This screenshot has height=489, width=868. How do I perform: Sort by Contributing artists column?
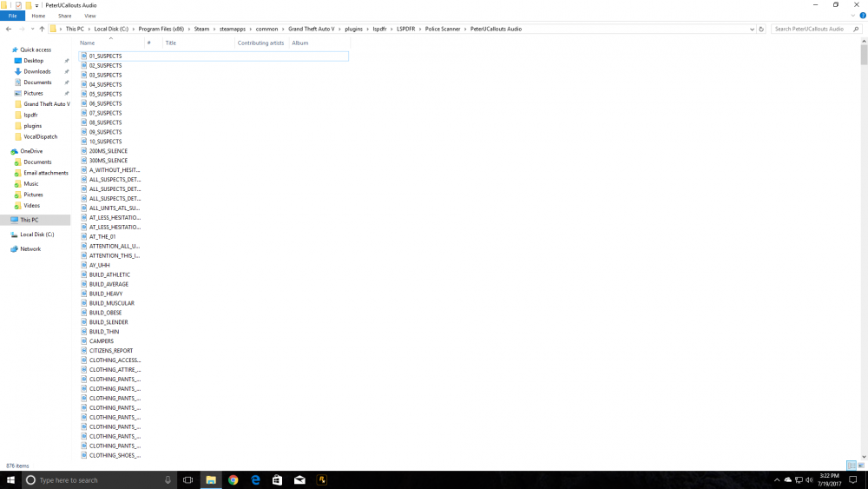[260, 43]
